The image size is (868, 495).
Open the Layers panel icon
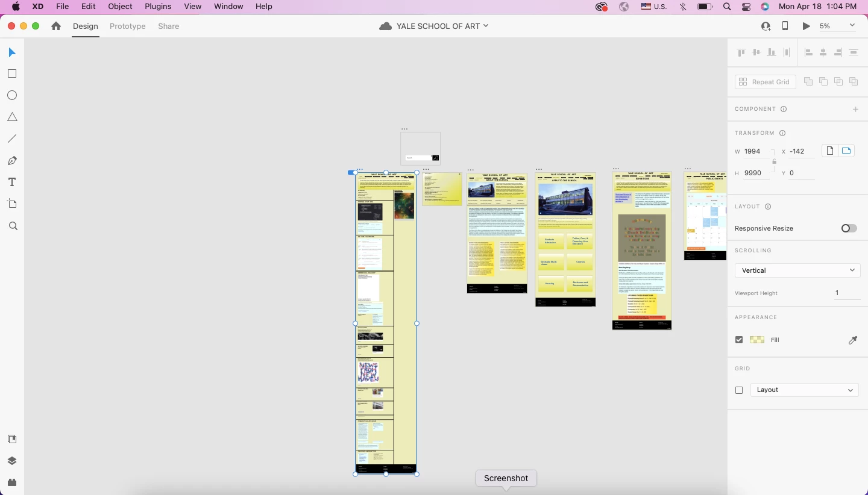tap(11, 461)
